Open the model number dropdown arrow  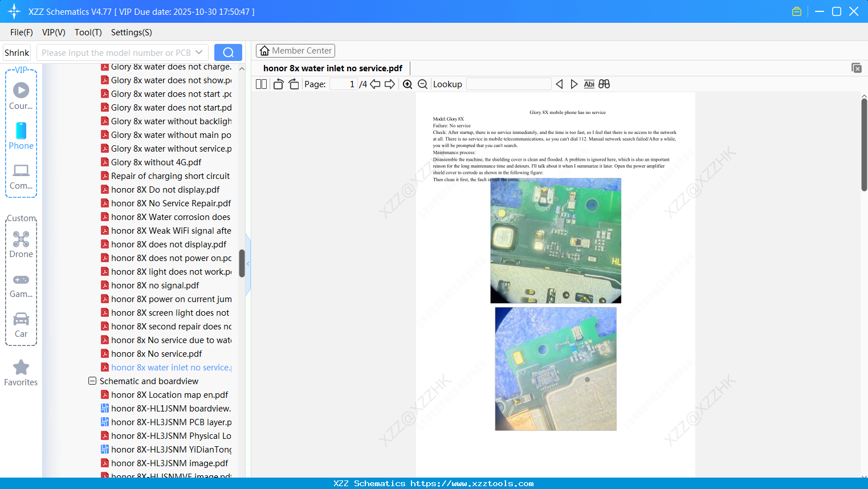(199, 52)
